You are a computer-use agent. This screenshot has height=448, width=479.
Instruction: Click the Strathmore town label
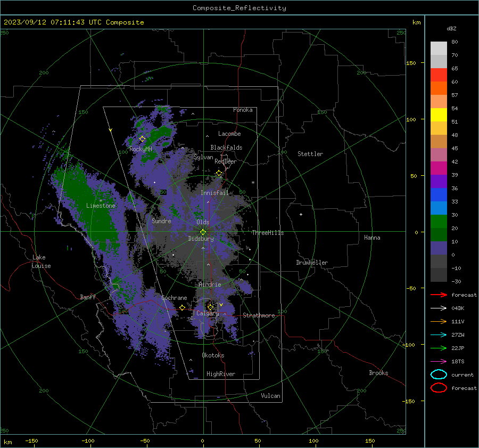click(259, 315)
